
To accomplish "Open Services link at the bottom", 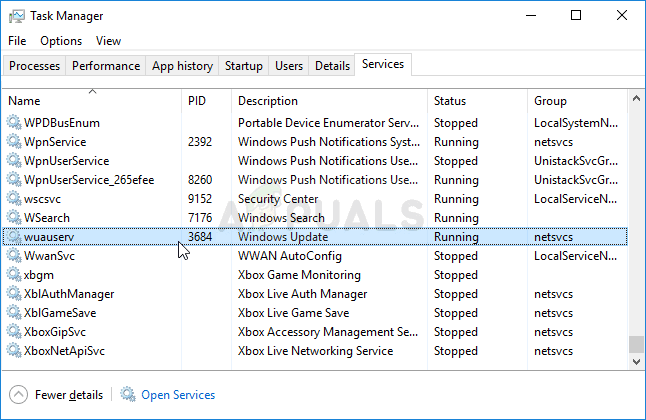I will click(x=178, y=395).
